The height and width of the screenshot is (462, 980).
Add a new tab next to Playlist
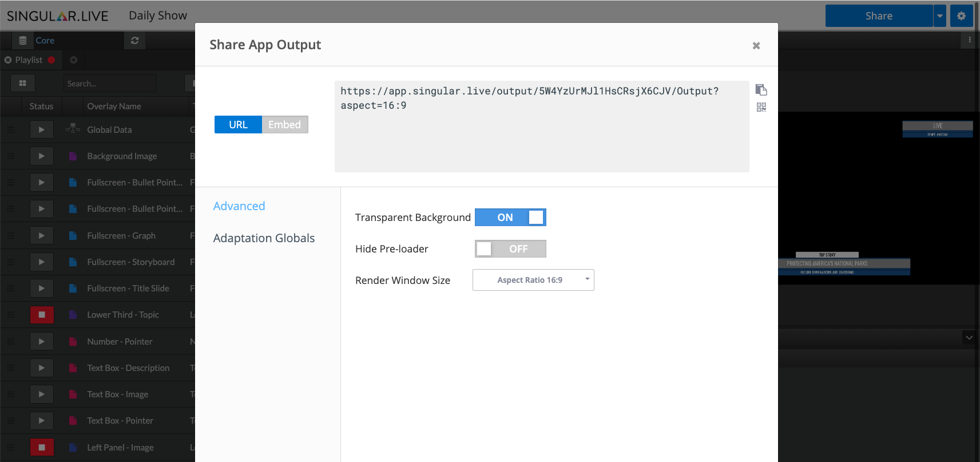click(73, 60)
